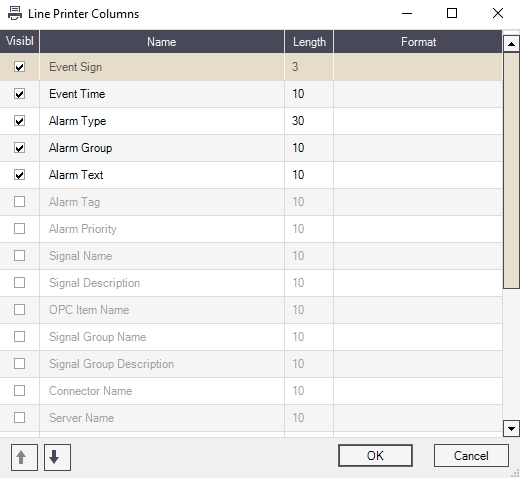Viewport: 520px width, 478px height.
Task: Enable visibility for Alarm Tag
Action: tap(19, 202)
